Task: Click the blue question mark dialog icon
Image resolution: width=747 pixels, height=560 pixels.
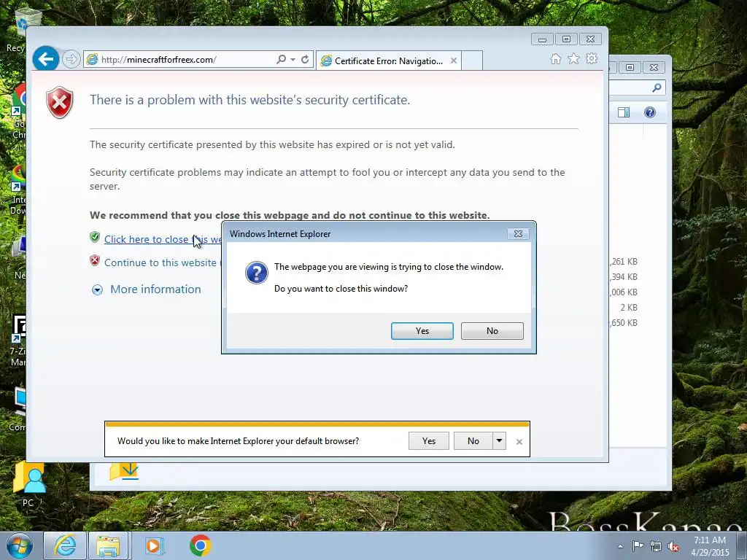Action: (256, 273)
